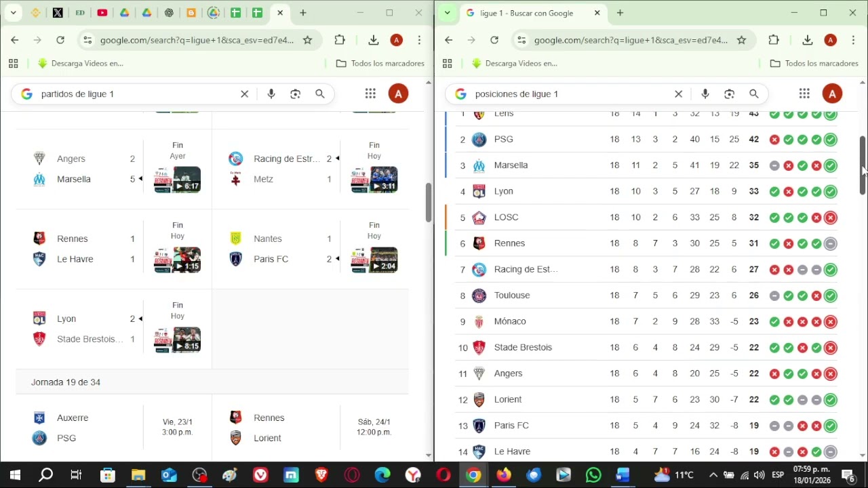Click the left window address bar URL
This screenshot has height=488, width=868.
(x=197, y=40)
